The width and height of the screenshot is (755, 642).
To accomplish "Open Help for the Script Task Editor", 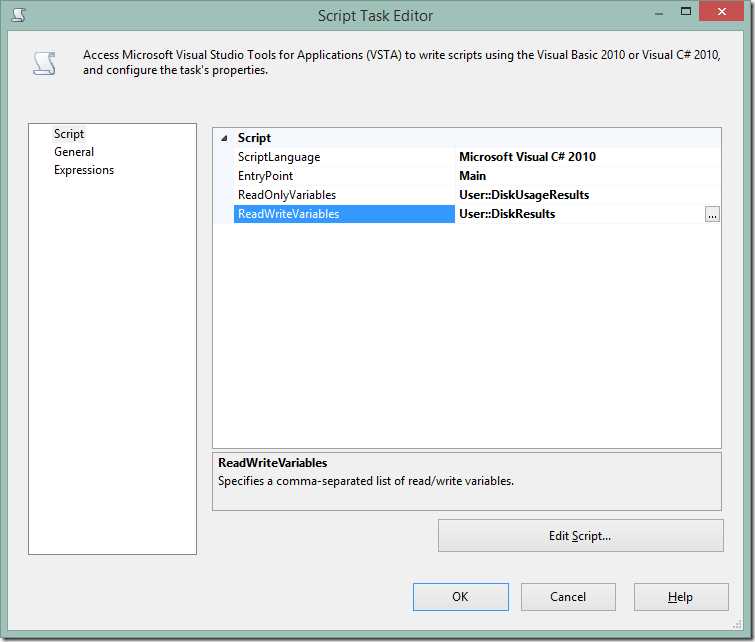I will [x=681, y=597].
